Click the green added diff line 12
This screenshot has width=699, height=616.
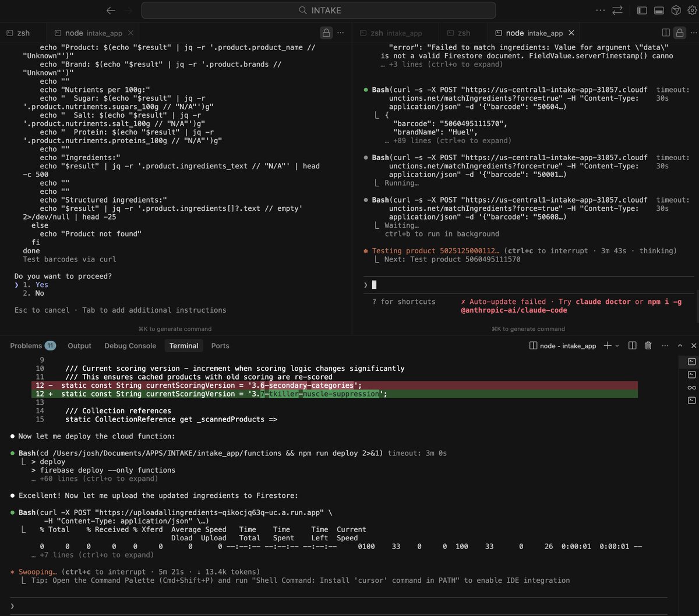(334, 394)
